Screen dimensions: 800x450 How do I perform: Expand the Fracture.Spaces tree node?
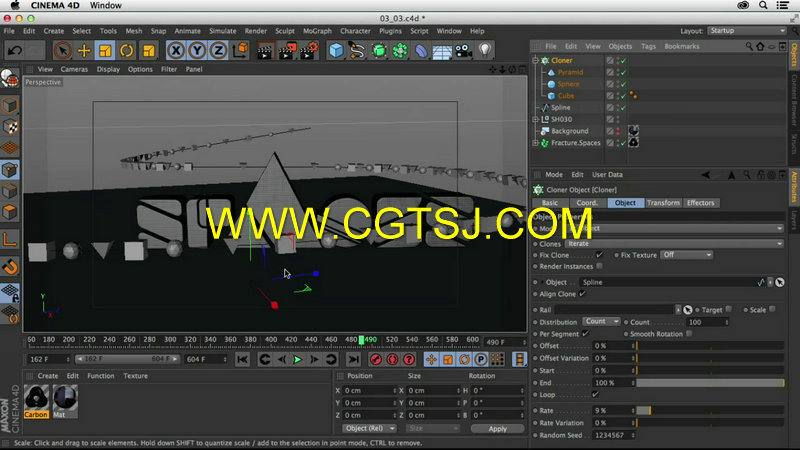click(535, 143)
